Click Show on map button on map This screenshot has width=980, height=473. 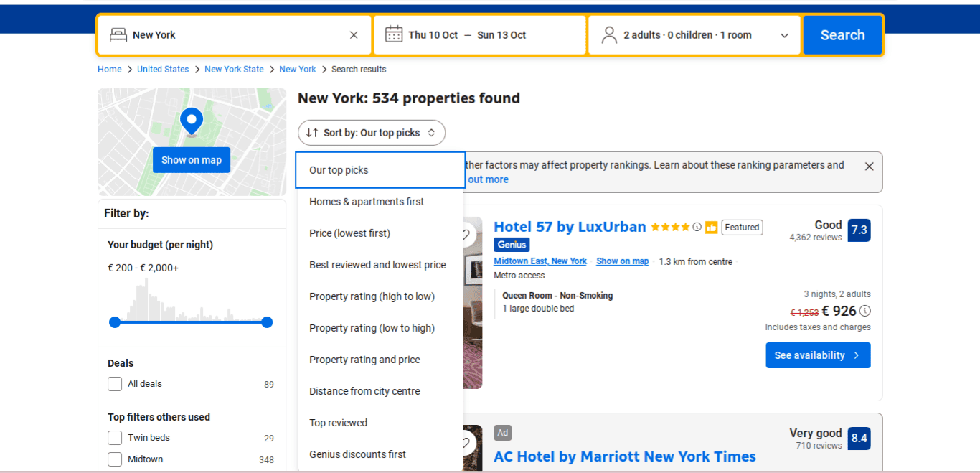pos(192,160)
